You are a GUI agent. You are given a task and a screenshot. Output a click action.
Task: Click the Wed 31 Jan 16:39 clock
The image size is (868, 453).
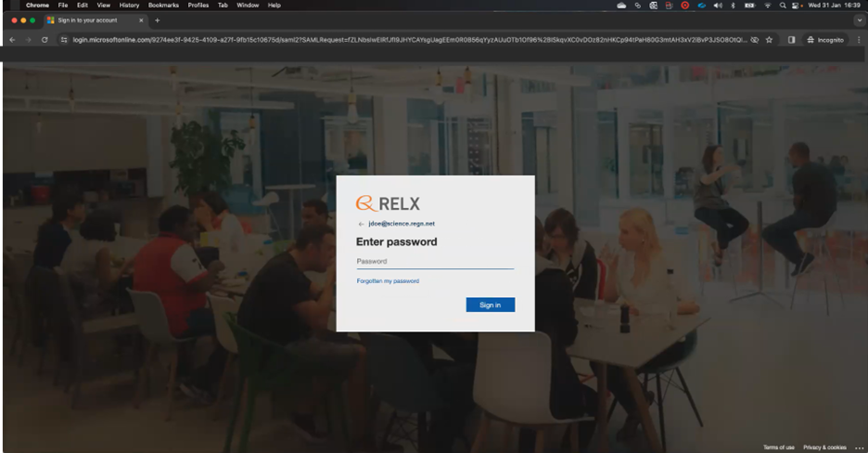(x=835, y=5)
